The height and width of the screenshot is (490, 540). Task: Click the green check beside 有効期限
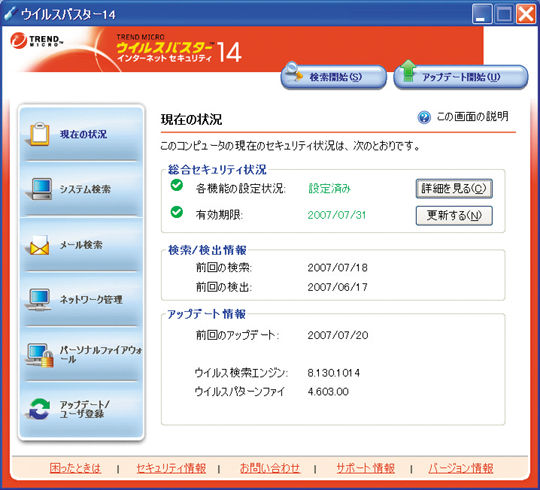[177, 212]
